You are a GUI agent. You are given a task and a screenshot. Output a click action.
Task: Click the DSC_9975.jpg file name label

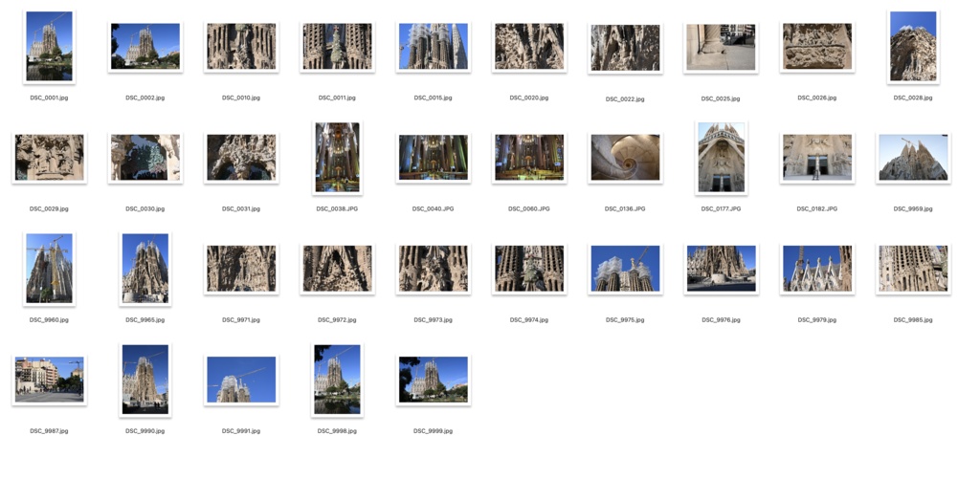pos(625,320)
